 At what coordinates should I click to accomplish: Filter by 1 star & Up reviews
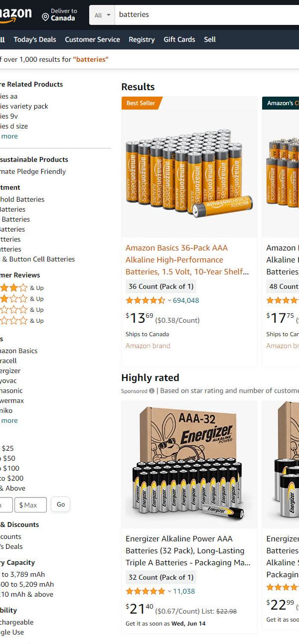pos(14,320)
